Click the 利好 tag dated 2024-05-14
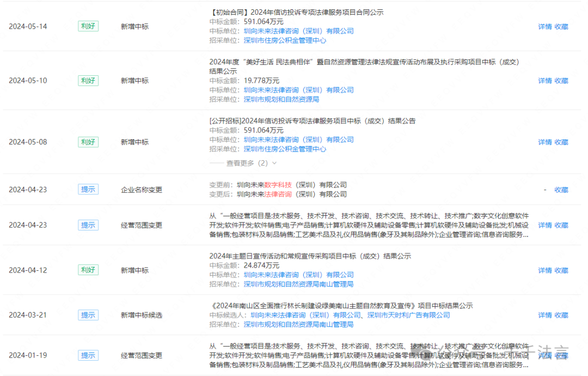 click(88, 26)
